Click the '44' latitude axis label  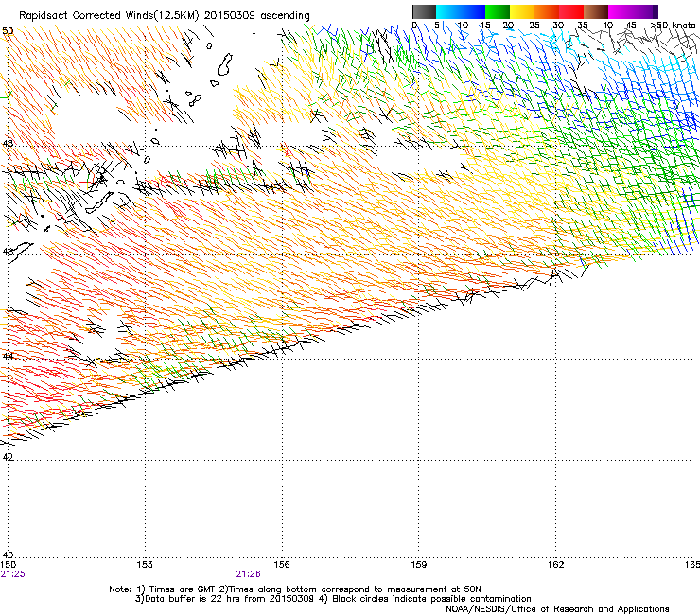(8, 356)
